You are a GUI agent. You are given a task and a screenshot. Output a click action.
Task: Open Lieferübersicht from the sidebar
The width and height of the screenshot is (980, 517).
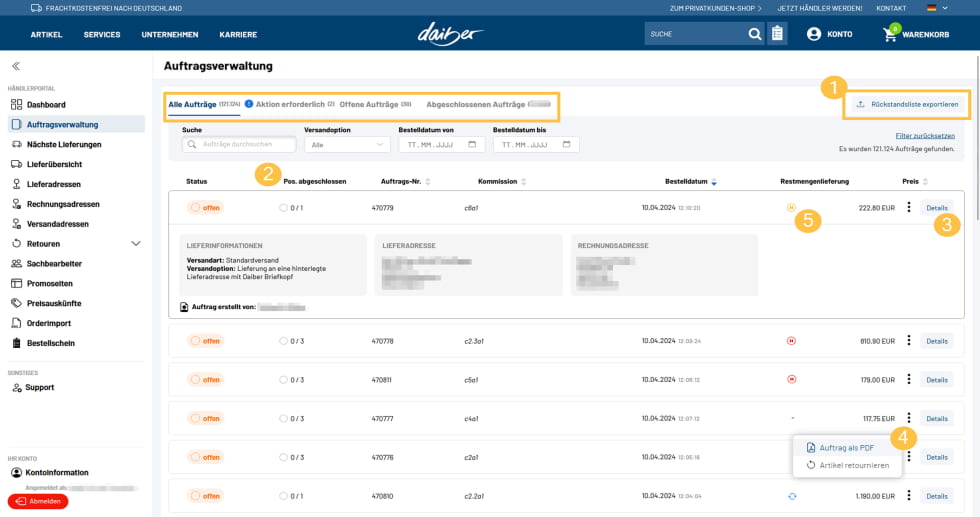point(47,164)
